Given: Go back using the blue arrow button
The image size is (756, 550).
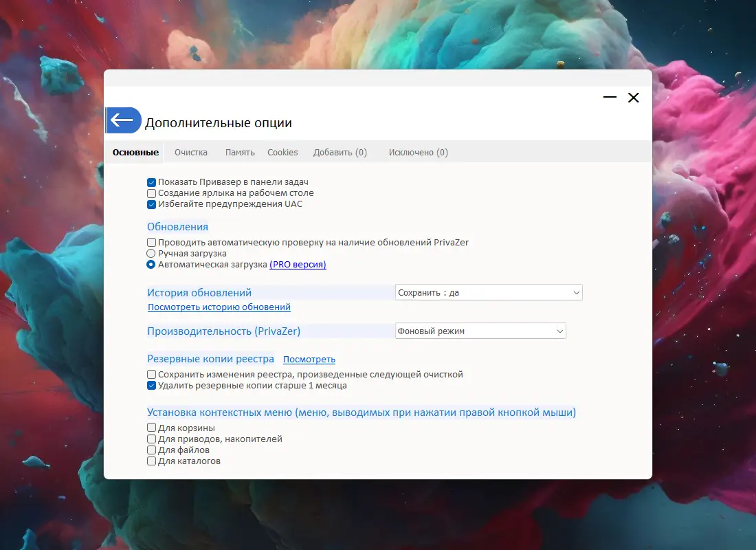Looking at the screenshot, I should (124, 120).
